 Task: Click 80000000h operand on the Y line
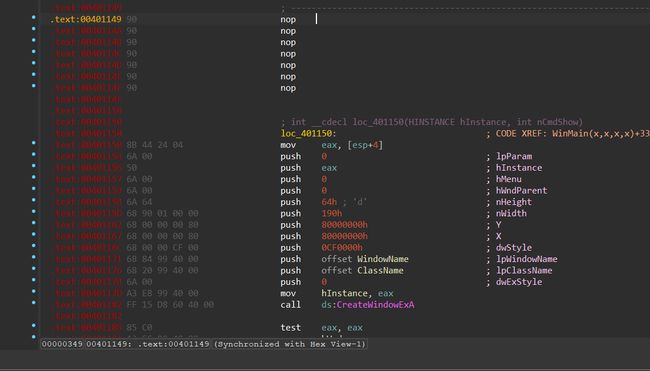(x=344, y=225)
